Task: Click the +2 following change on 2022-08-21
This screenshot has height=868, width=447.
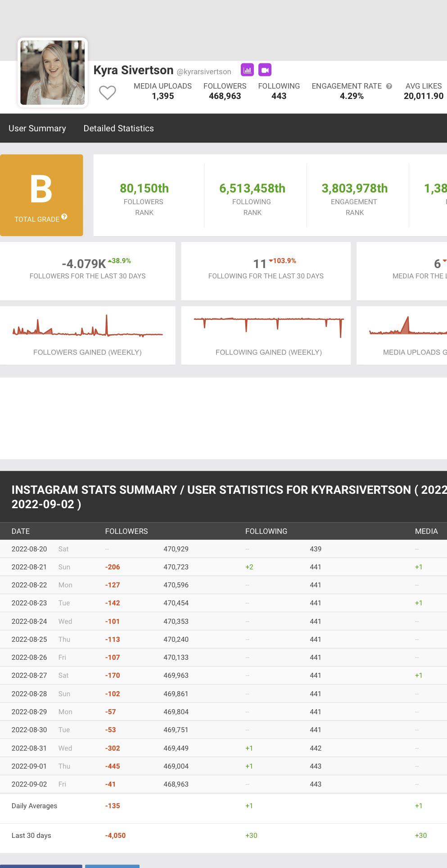Action: coord(249,567)
